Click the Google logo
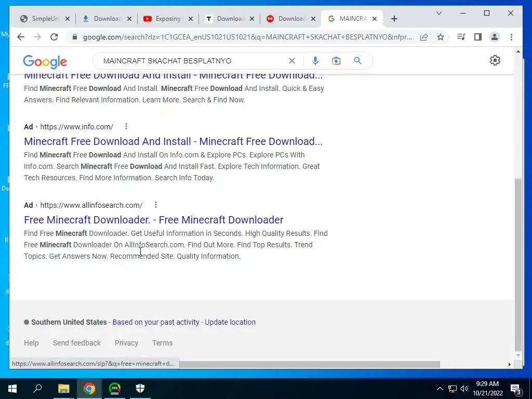Screen dimensions: 532x399 coord(45,62)
